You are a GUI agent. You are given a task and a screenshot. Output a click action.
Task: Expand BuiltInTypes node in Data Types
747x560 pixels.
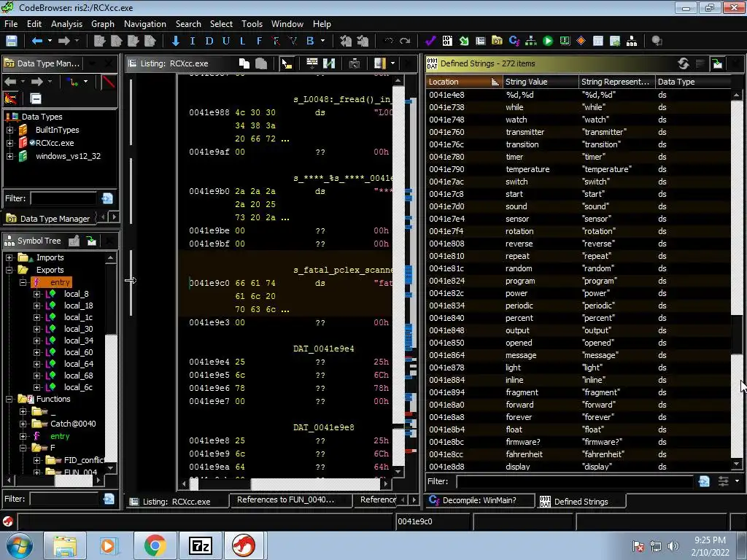pyautogui.click(x=9, y=130)
